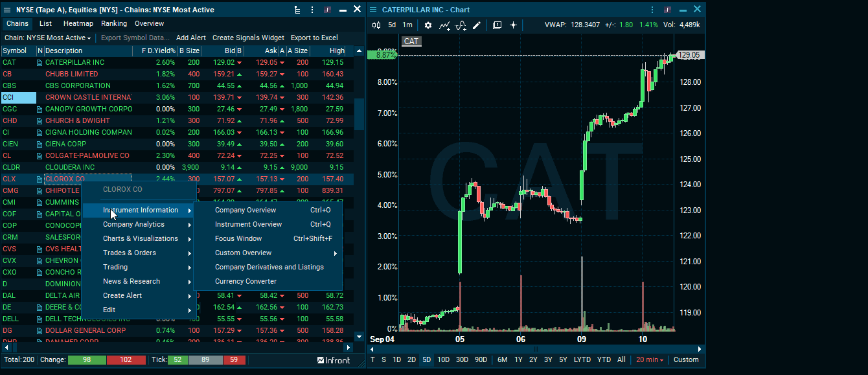Image resolution: width=868 pixels, height=375 pixels.
Task: Toggle the 5D time range button
Action: click(x=426, y=359)
